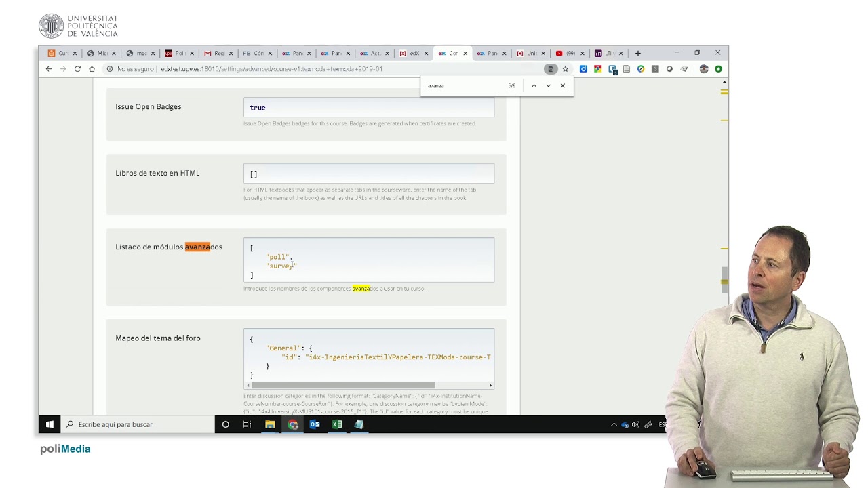Click the 'Issue Open Badges' label

click(149, 107)
